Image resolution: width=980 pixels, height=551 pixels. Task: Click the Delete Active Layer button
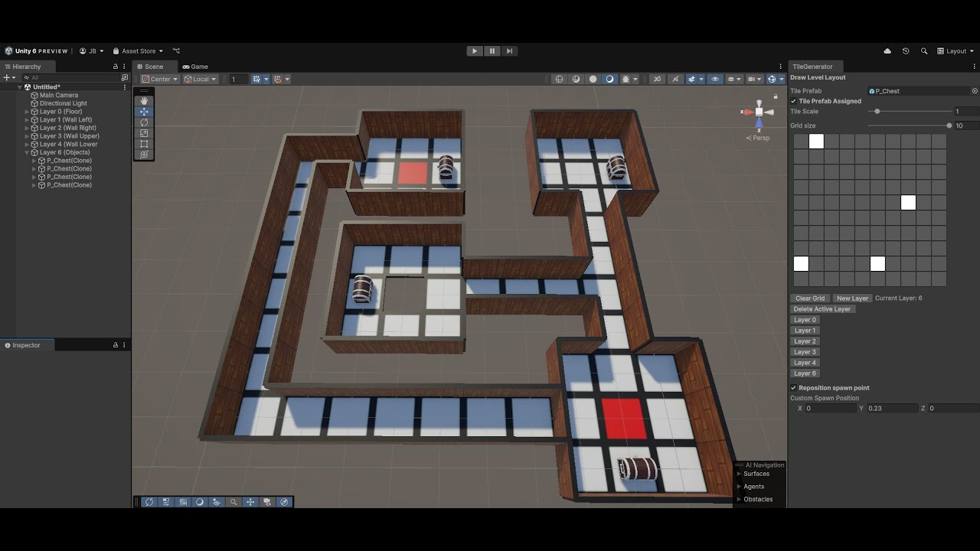822,309
